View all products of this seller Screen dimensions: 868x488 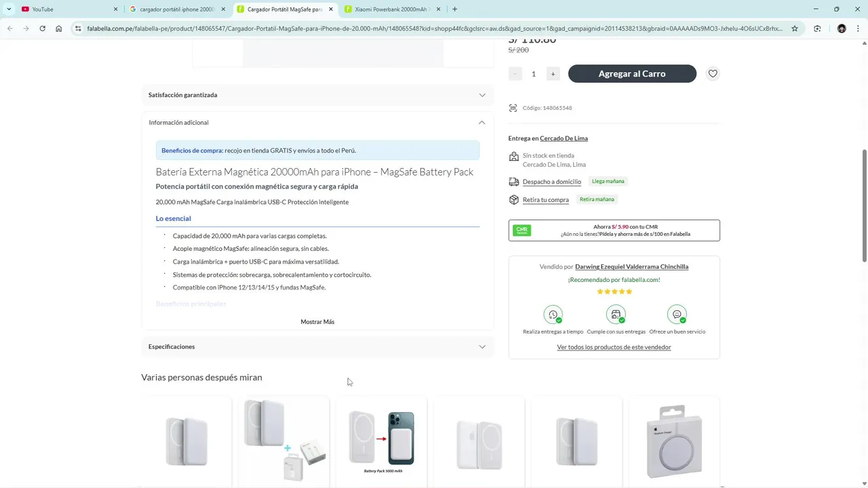(614, 347)
